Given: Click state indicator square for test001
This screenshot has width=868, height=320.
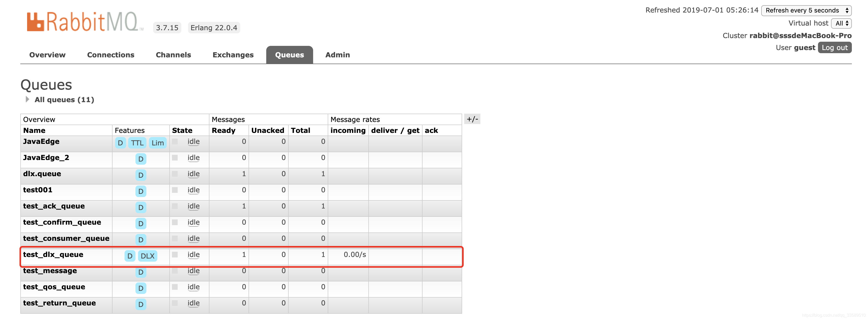Looking at the screenshot, I should (x=175, y=190).
